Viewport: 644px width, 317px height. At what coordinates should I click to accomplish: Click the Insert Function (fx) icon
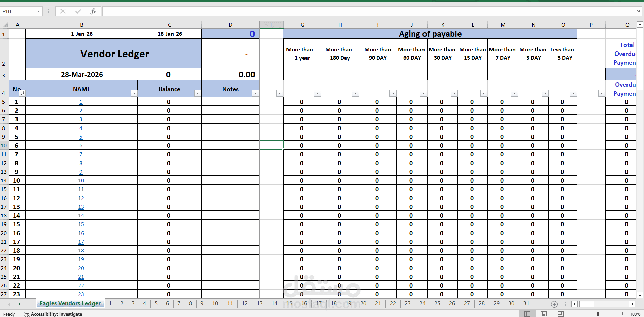[x=93, y=11]
